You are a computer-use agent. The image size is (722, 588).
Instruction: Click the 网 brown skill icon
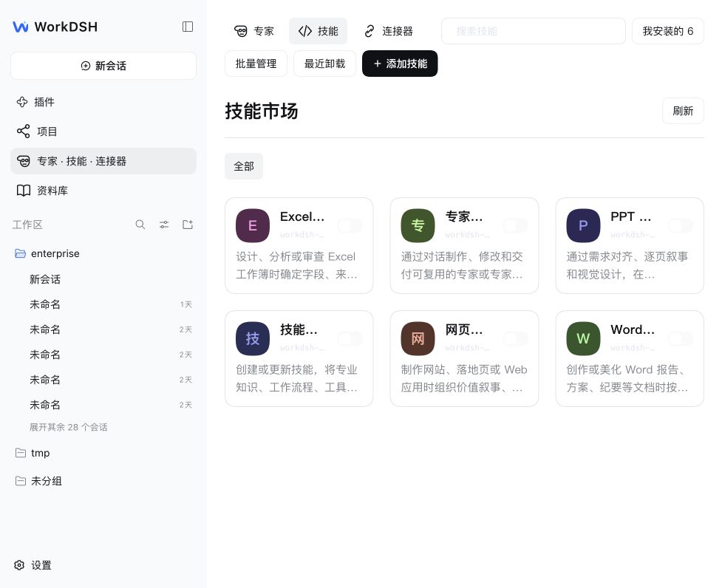point(418,338)
